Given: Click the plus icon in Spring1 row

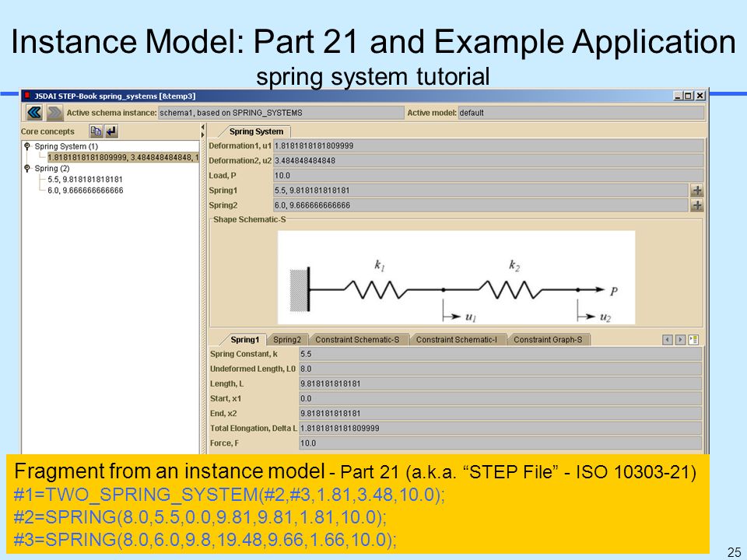Looking at the screenshot, I should tap(697, 191).
